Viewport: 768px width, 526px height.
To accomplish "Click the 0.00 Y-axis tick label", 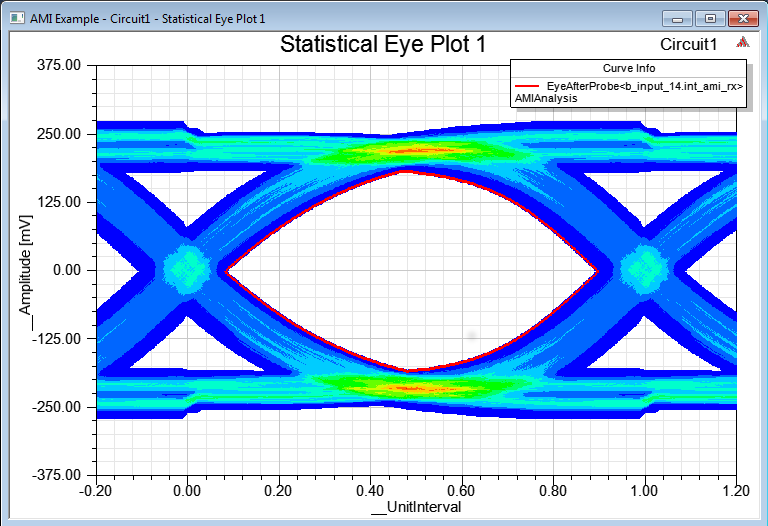I will coord(67,270).
